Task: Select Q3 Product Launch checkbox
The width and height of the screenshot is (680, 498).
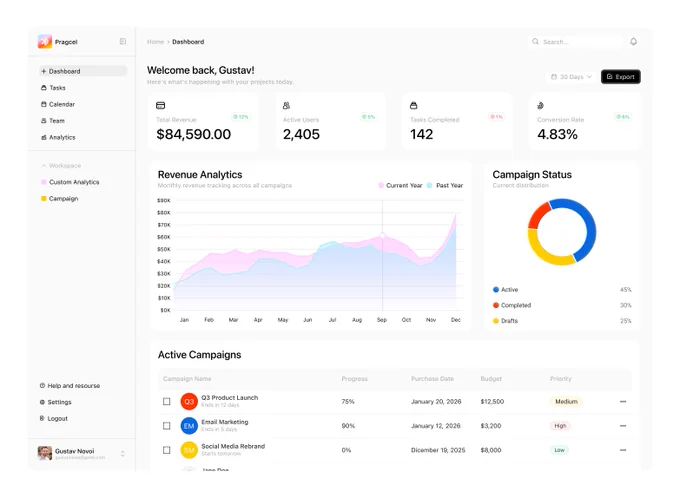Action: 167,402
